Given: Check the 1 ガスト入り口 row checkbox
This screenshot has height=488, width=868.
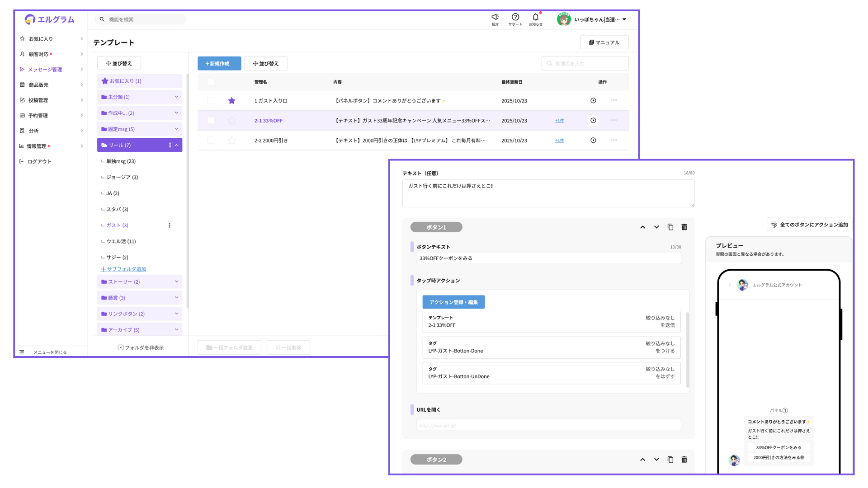Looking at the screenshot, I should click(211, 101).
